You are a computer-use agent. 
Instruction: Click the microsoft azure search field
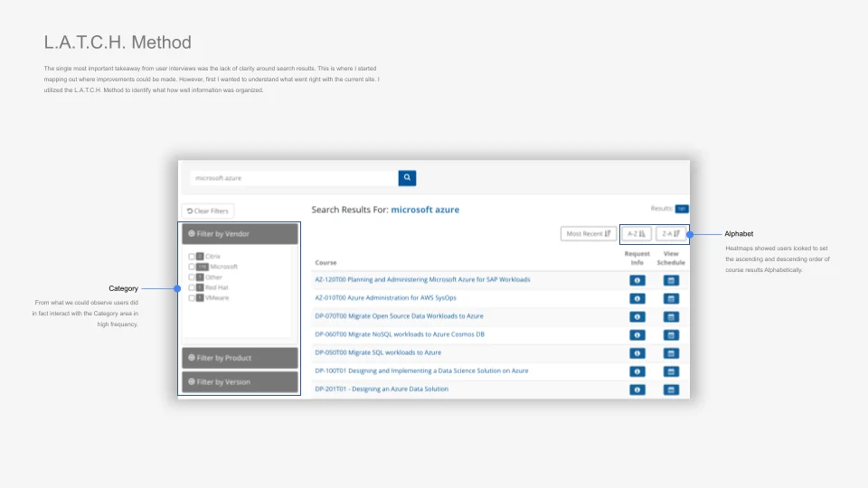[x=294, y=178]
